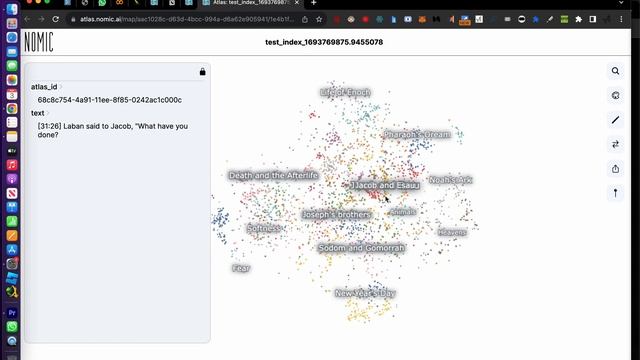Expand the text field chevron
This screenshot has height=360, width=640.
click(x=48, y=113)
